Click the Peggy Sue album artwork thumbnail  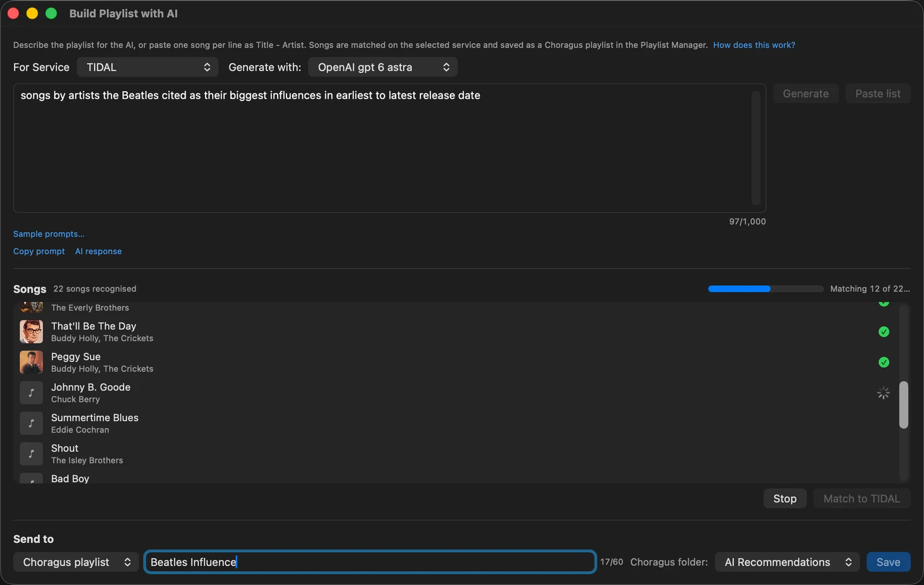pyautogui.click(x=31, y=362)
